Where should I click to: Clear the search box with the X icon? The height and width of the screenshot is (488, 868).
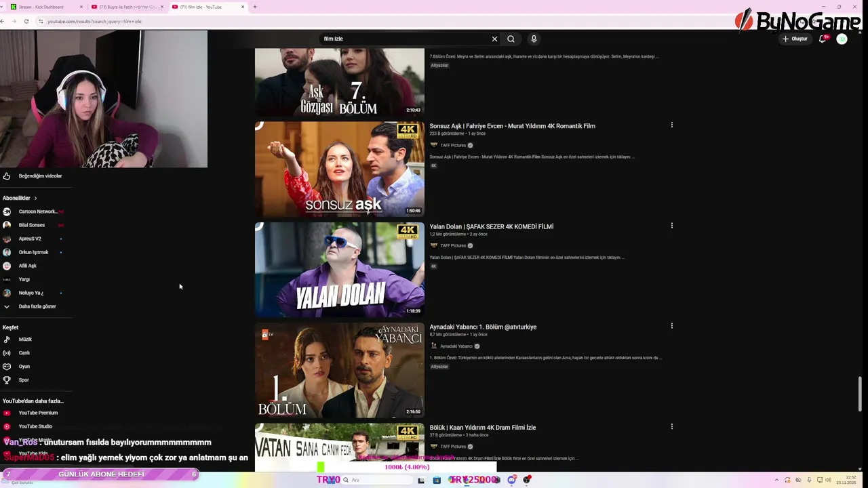494,39
